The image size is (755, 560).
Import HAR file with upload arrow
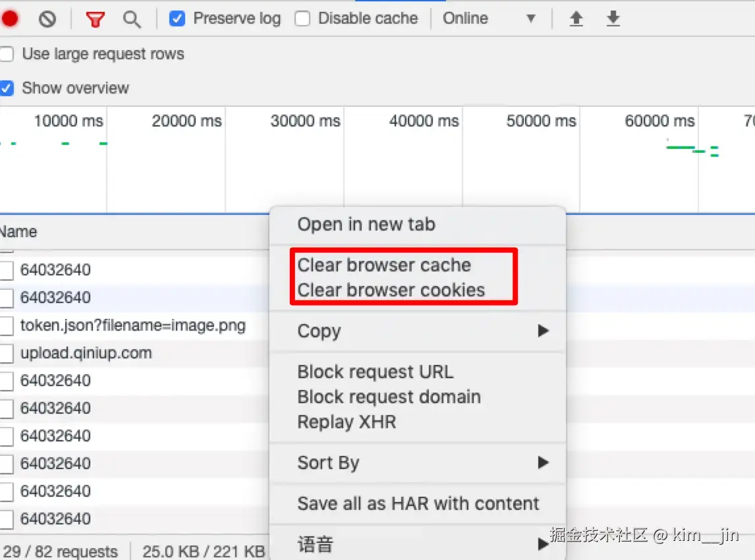(x=576, y=19)
